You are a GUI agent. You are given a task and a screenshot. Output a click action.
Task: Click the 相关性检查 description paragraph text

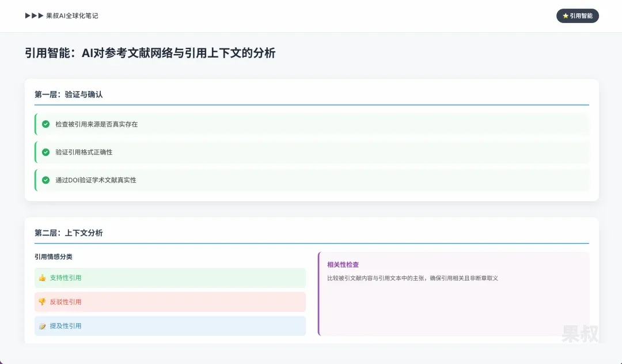click(412, 278)
